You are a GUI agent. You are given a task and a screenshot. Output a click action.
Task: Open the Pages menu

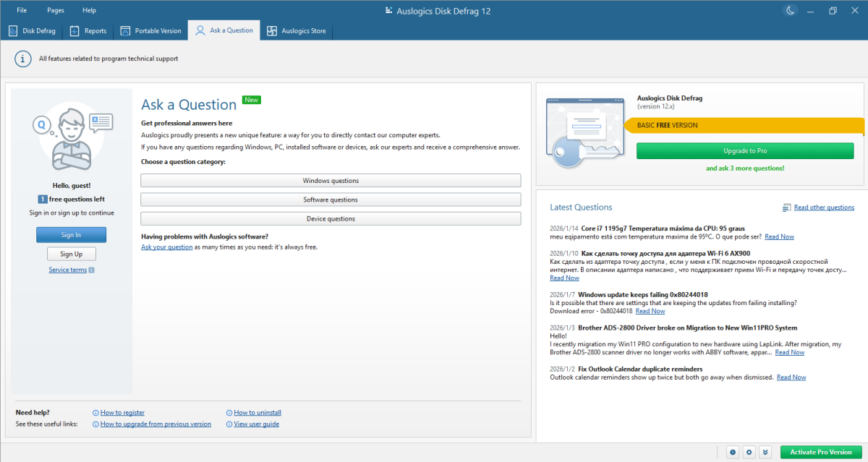tap(56, 10)
